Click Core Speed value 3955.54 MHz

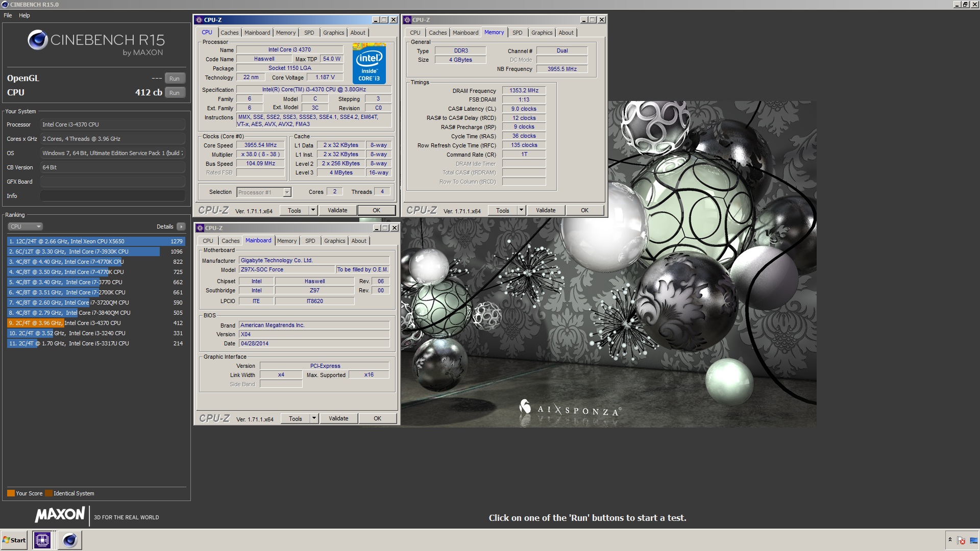click(260, 145)
